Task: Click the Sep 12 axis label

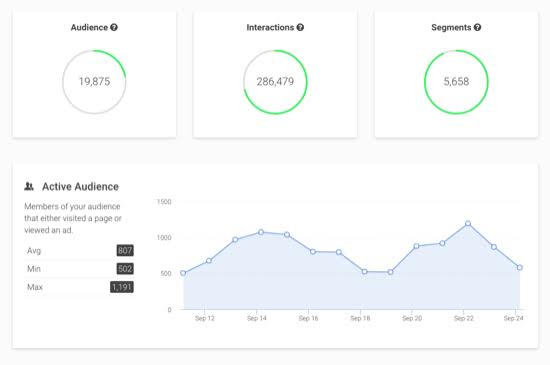Action: [204, 318]
